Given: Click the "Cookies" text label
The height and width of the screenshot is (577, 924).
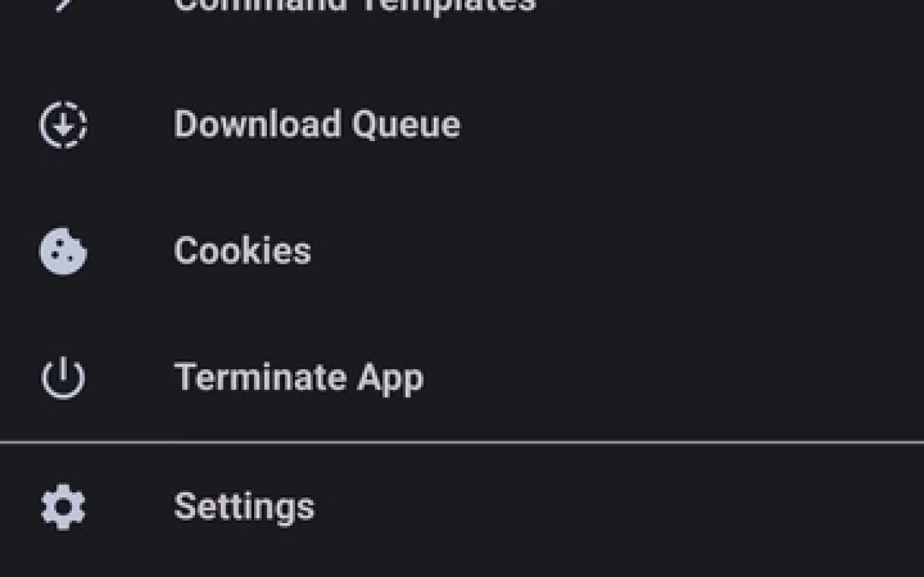Looking at the screenshot, I should 242,251.
